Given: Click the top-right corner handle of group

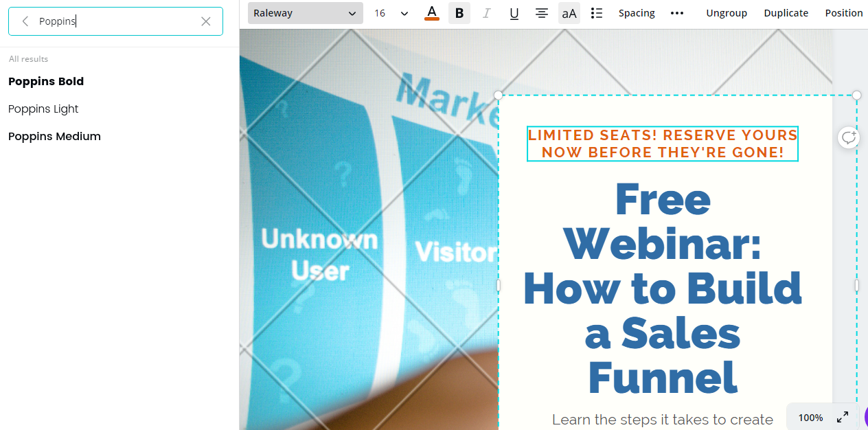Looking at the screenshot, I should click(x=857, y=95).
